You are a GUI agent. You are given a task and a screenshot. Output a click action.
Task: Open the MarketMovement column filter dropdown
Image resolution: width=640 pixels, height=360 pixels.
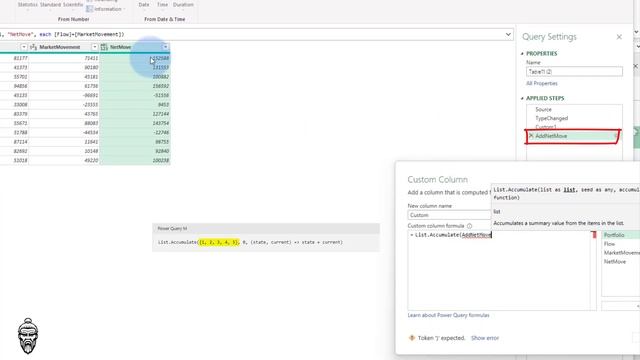pos(94,47)
